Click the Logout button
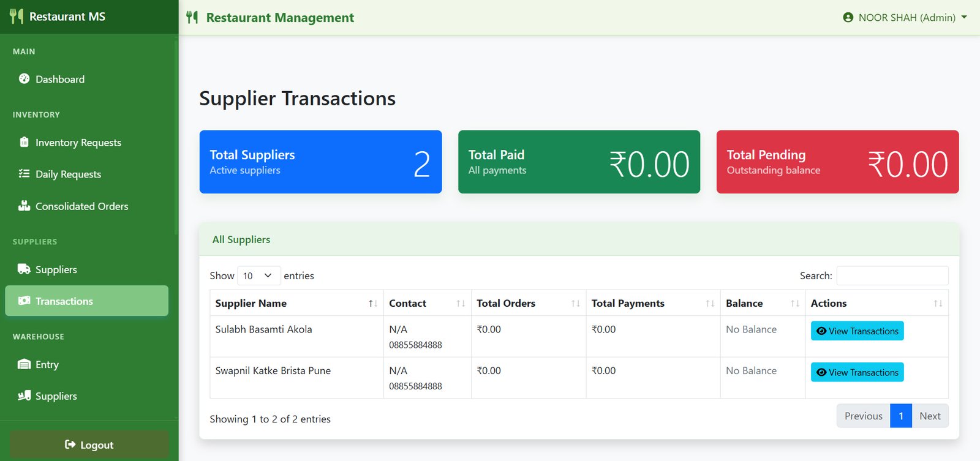This screenshot has height=461, width=980. coord(89,444)
